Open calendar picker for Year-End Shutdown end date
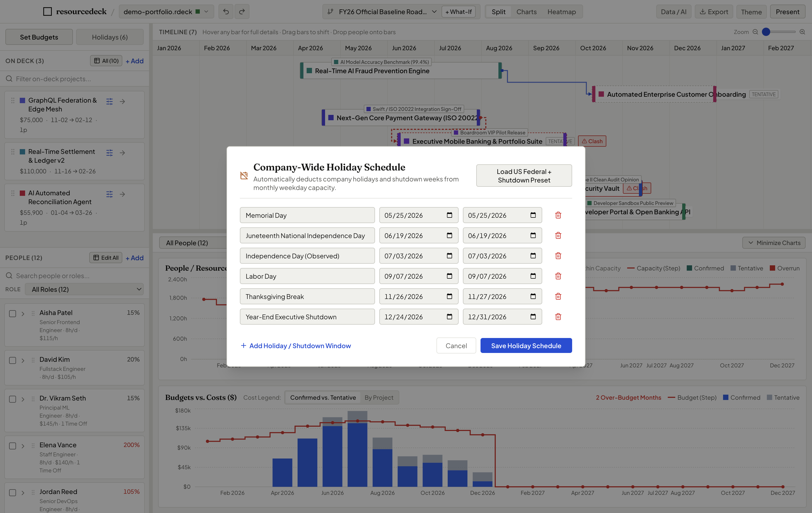The width and height of the screenshot is (812, 513). [533, 317]
